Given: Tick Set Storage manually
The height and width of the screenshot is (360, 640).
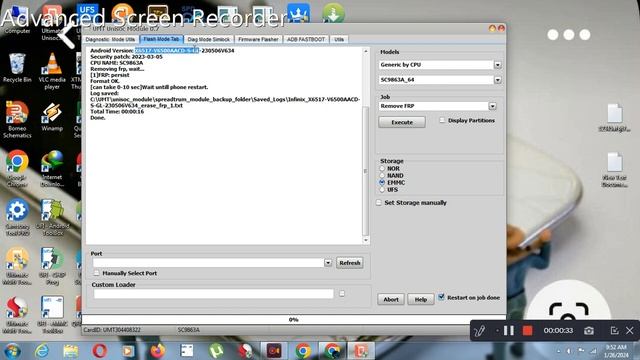Looking at the screenshot, I should pyautogui.click(x=379, y=202).
